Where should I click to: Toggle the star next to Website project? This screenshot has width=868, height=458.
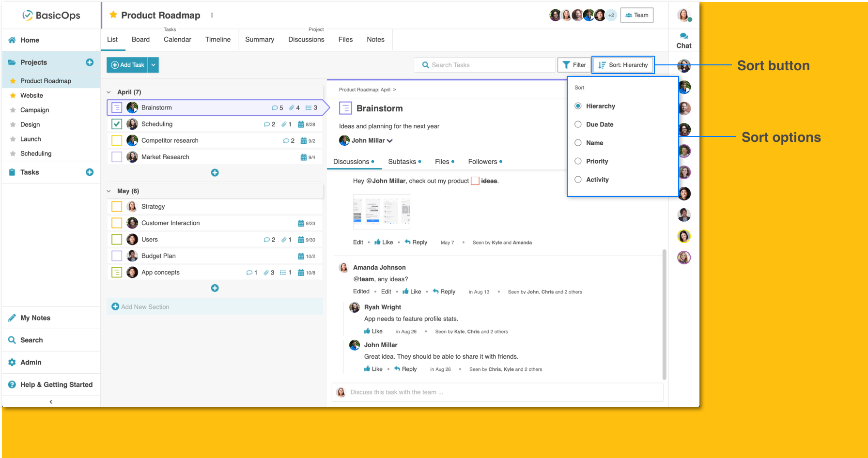pyautogui.click(x=13, y=95)
